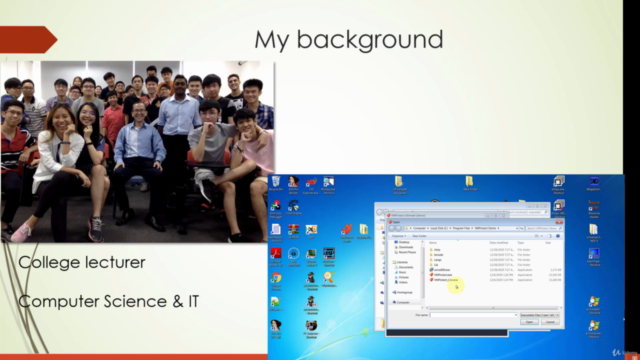Select Pictures under Libraries
The height and width of the screenshot is (360, 640).
click(401, 277)
